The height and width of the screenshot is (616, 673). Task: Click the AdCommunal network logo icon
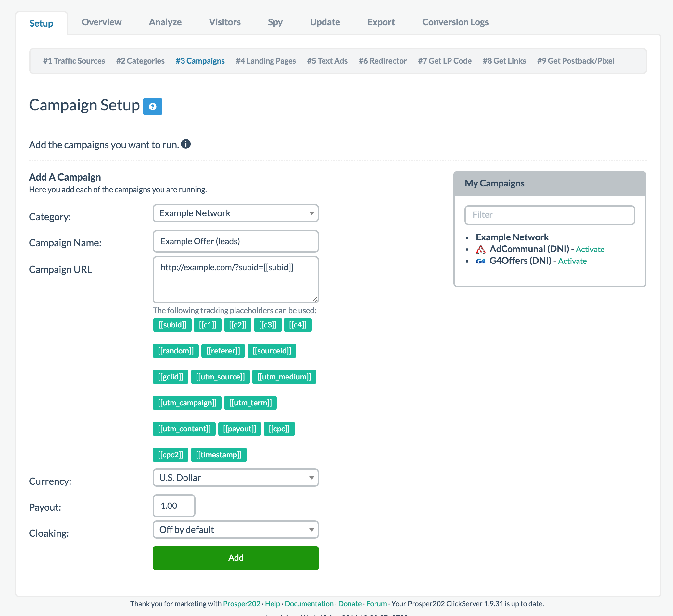pyautogui.click(x=480, y=250)
